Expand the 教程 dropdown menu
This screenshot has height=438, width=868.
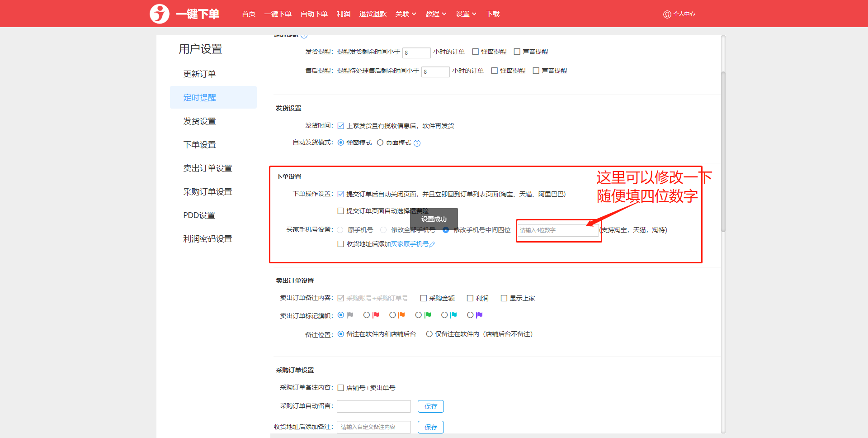pyautogui.click(x=435, y=14)
